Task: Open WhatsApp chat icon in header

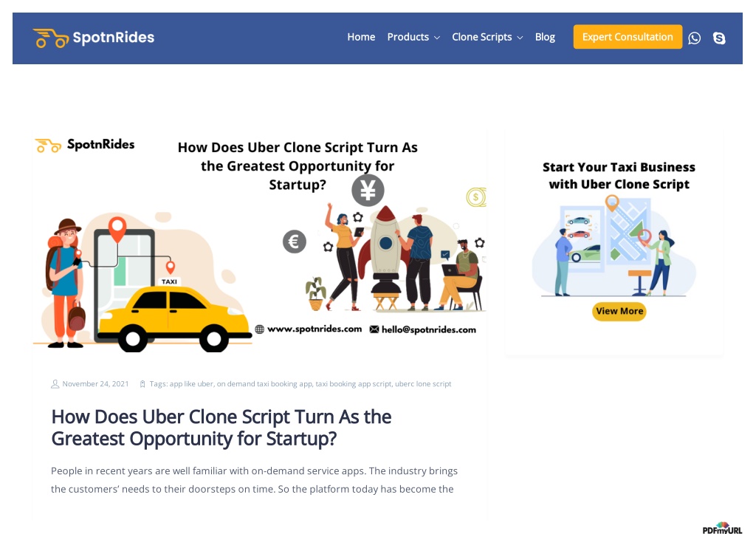Action: [x=694, y=38]
